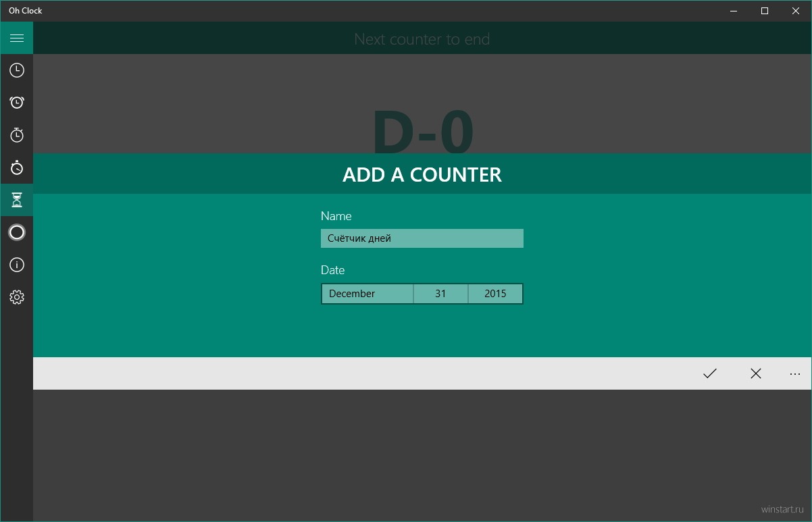Confirm the counter with the checkmark
This screenshot has width=812, height=522.
(709, 373)
